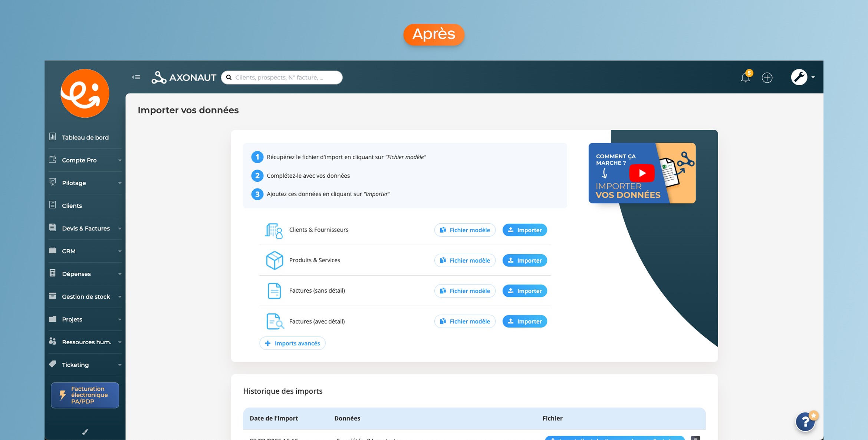868x440 pixels.
Task: Open Imports avancés
Action: coord(292,343)
